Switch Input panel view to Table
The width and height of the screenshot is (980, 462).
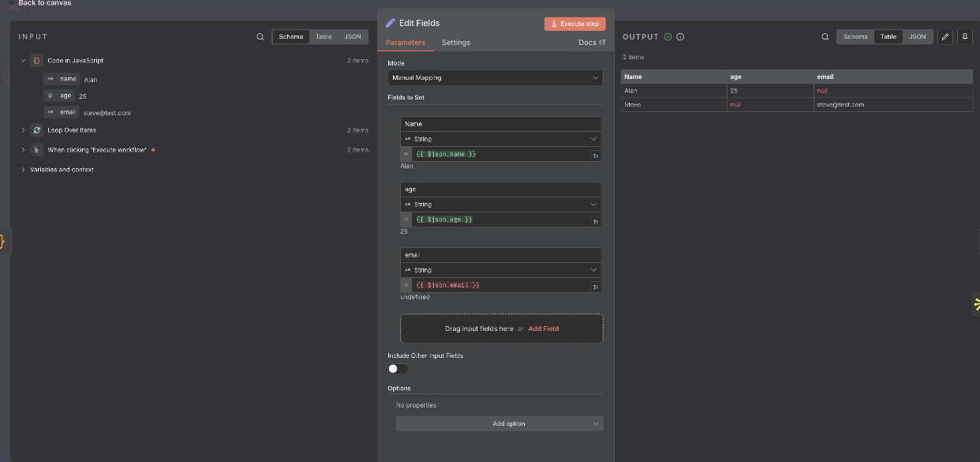coord(324,37)
